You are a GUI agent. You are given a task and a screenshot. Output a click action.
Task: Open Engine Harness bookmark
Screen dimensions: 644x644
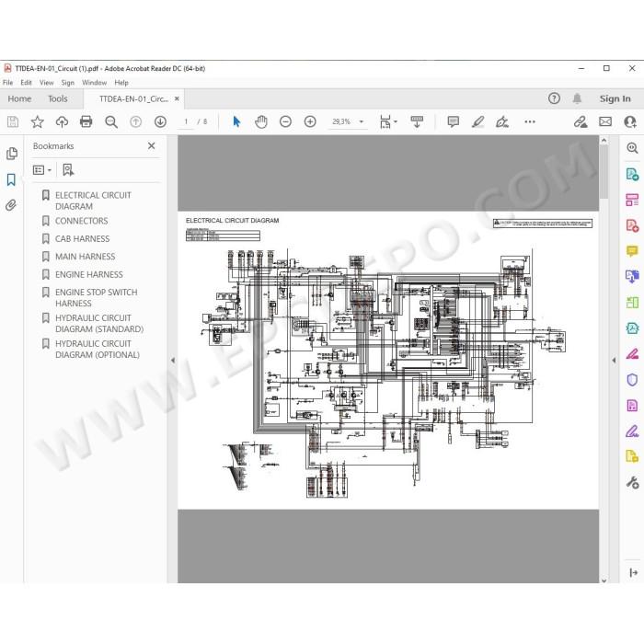click(88, 274)
